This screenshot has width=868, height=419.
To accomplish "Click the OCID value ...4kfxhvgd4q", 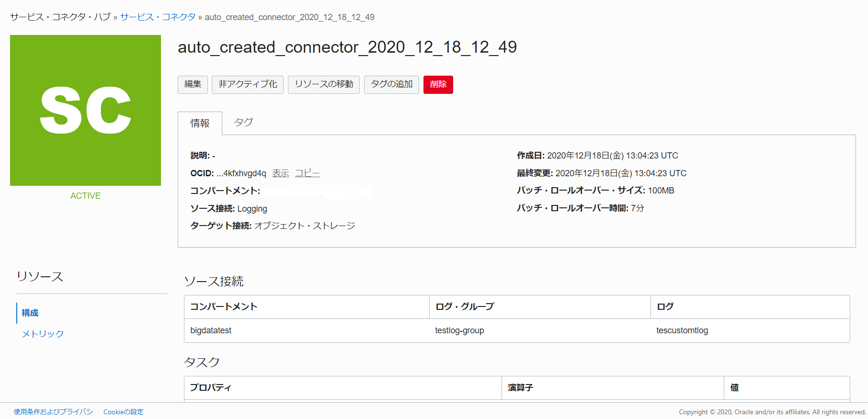I will click(241, 173).
